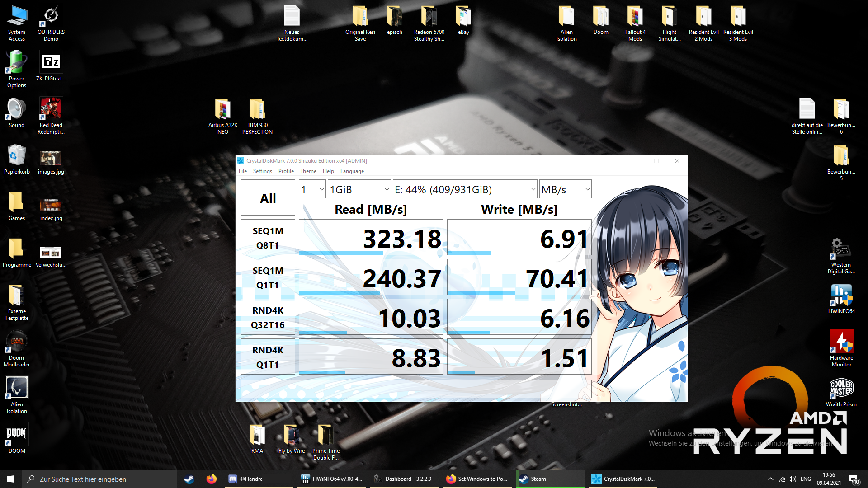Click the All benchmark button
This screenshot has width=868, height=488.
coord(268,198)
